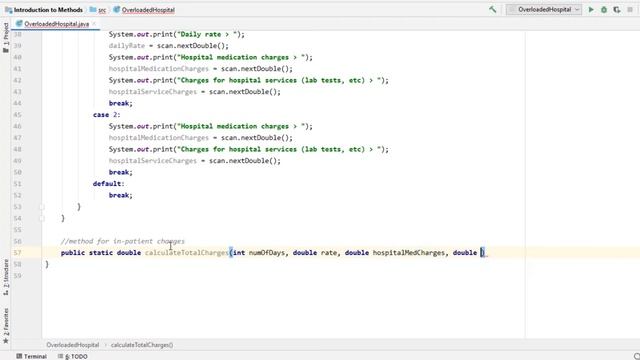640x360 pixels.
Task: Click 'hospitalMedicationCharges' on line 47
Action: tap(158, 138)
